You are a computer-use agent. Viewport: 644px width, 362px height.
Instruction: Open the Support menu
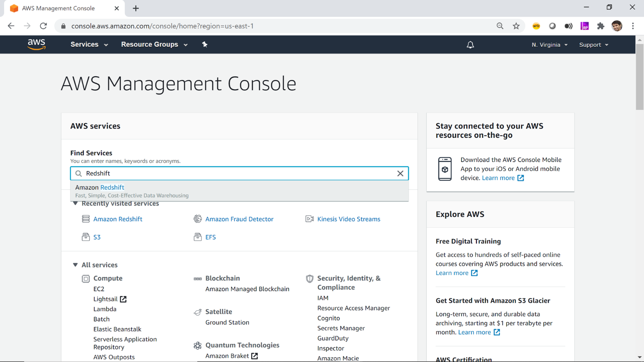(594, 45)
